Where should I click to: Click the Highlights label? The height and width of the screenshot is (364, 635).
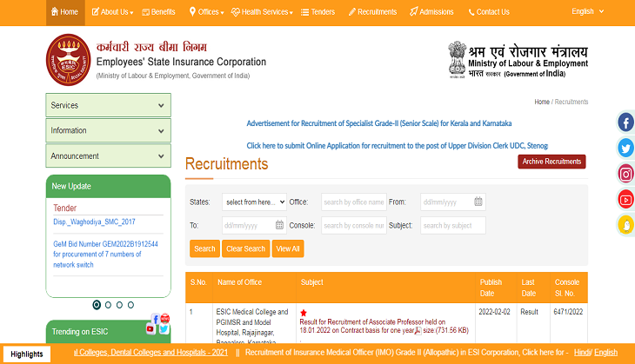click(27, 354)
